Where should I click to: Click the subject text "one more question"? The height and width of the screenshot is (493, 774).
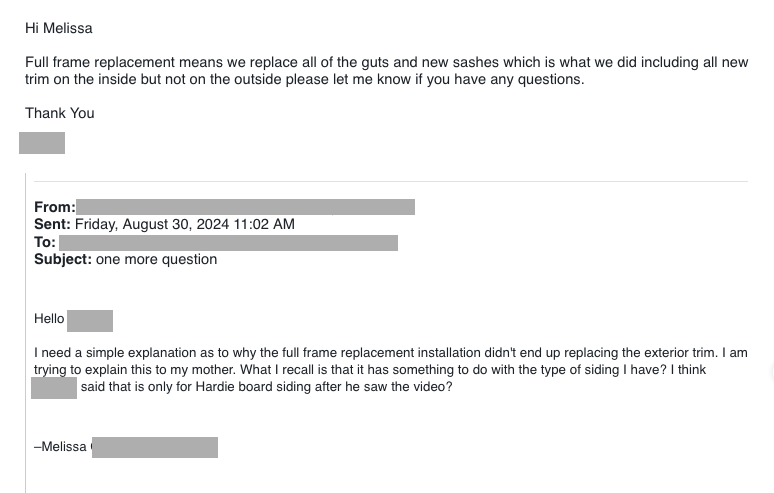tap(156, 260)
